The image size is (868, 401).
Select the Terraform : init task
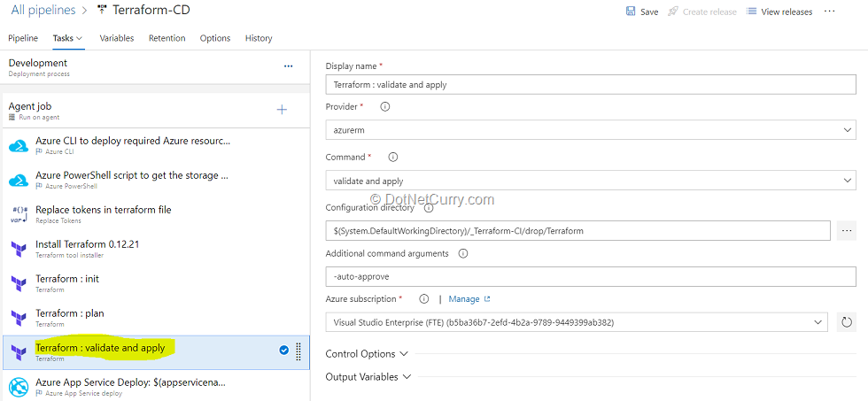point(156,284)
